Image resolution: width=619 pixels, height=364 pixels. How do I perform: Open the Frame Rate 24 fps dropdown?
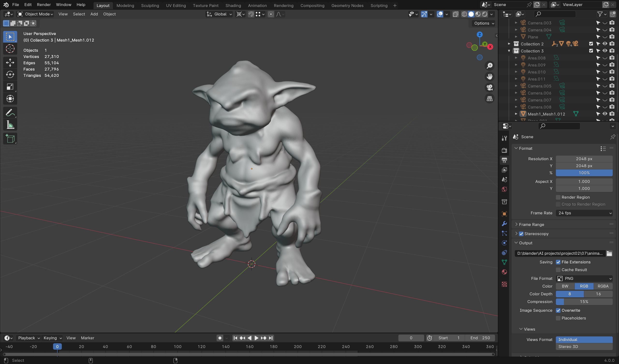[584, 213]
